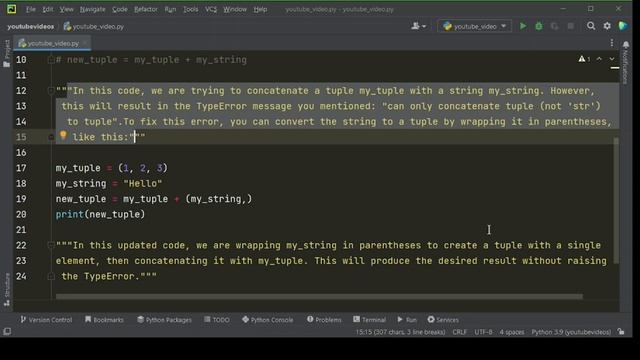
Task: Open the Help menu
Action: (260, 9)
